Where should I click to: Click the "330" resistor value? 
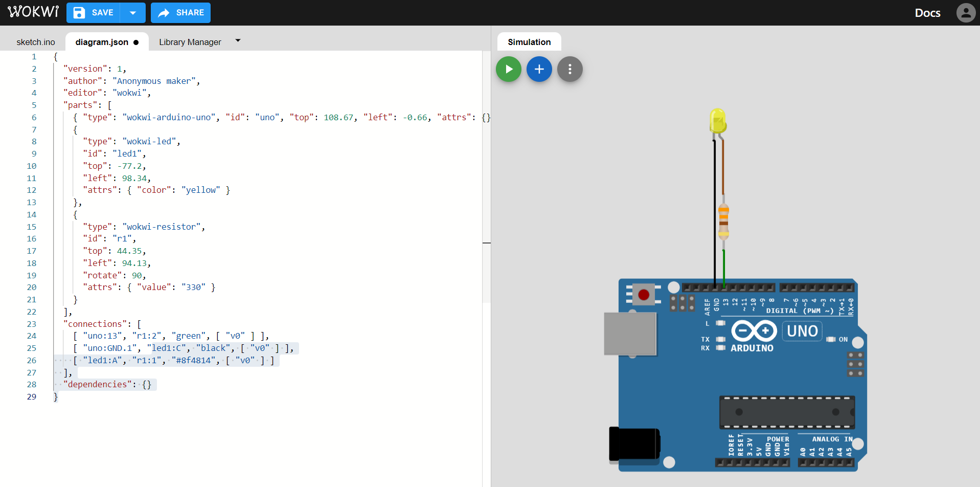pyautogui.click(x=194, y=287)
